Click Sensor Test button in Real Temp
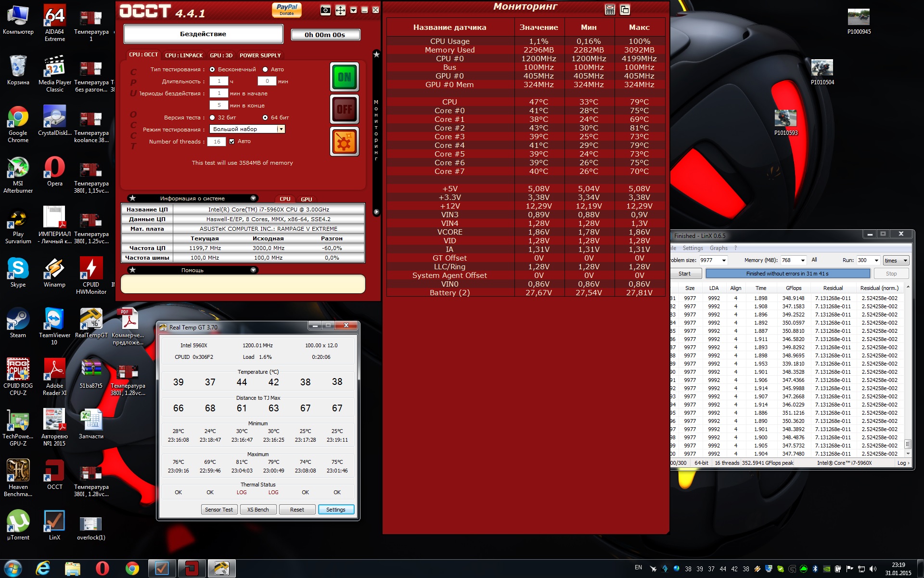 pyautogui.click(x=218, y=510)
